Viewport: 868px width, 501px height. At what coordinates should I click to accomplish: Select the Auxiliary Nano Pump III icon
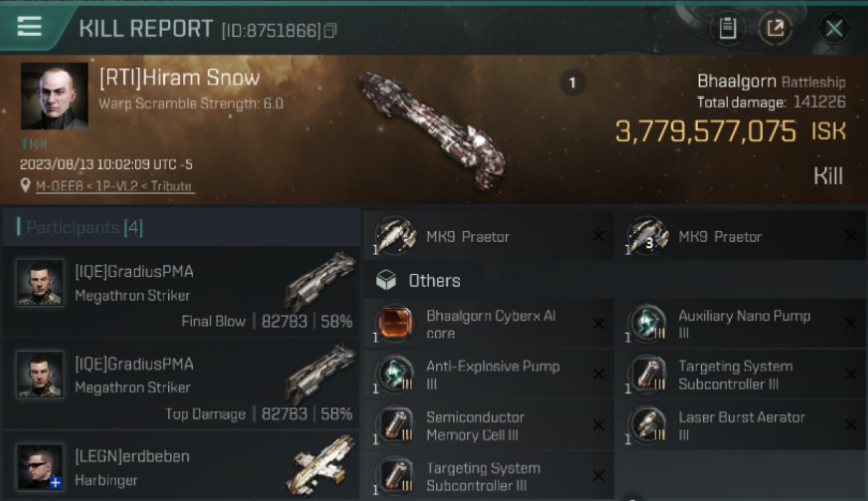click(647, 324)
